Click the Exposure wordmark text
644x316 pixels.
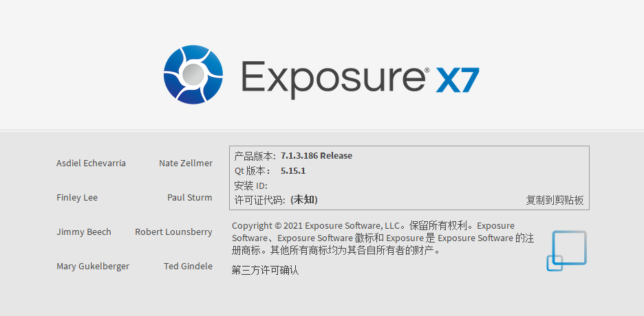point(332,79)
